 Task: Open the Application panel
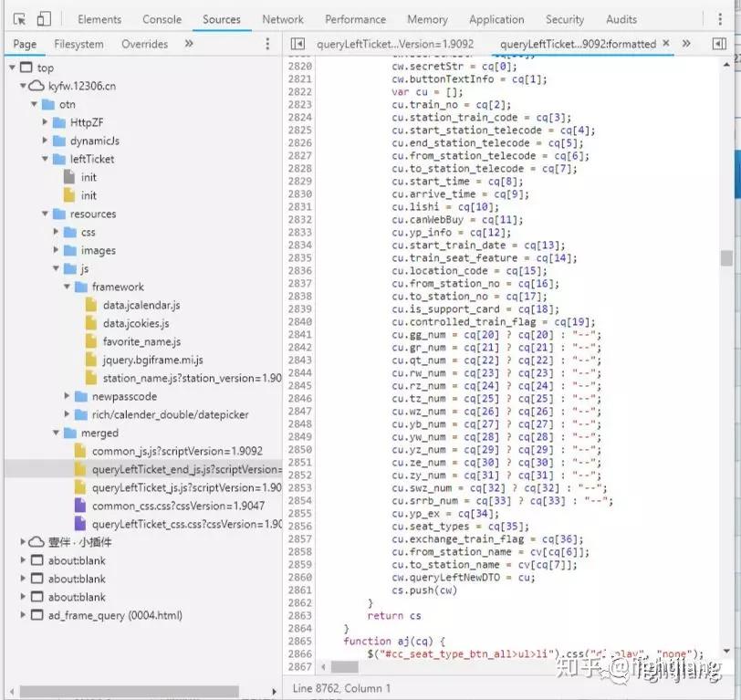pos(496,19)
